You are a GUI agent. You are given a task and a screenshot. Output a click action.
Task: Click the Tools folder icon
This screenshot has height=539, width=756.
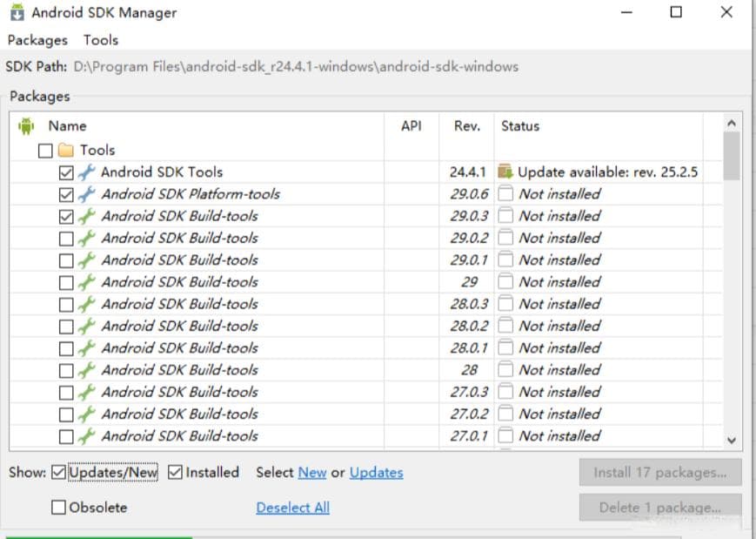(66, 150)
